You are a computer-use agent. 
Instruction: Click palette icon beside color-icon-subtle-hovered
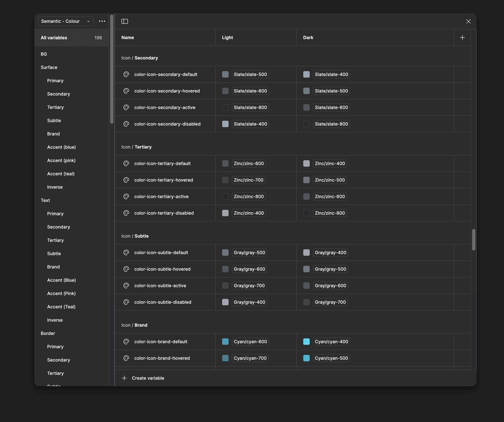pyautogui.click(x=126, y=269)
